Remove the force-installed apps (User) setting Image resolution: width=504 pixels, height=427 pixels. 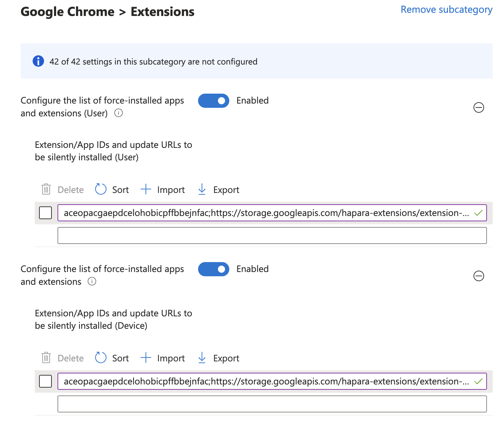coord(479,107)
